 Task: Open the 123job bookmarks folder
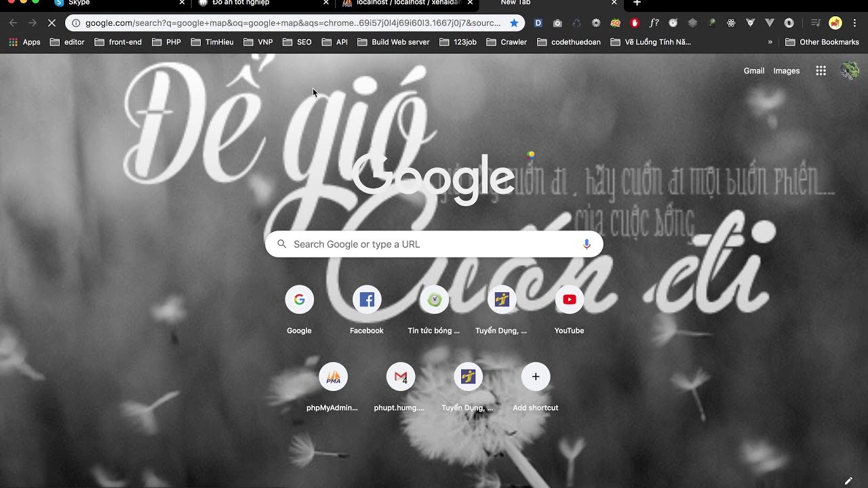pos(458,42)
